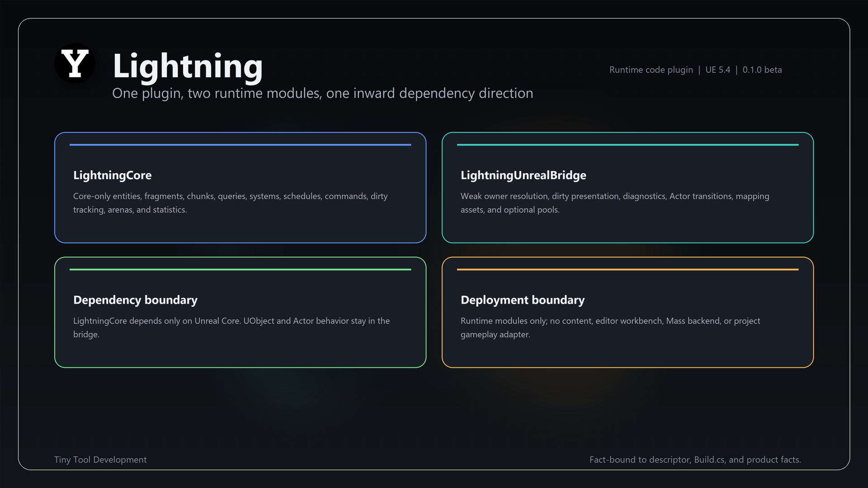Click the blue accent bar on LightningCore
The width and height of the screenshot is (868, 488).
(240, 145)
